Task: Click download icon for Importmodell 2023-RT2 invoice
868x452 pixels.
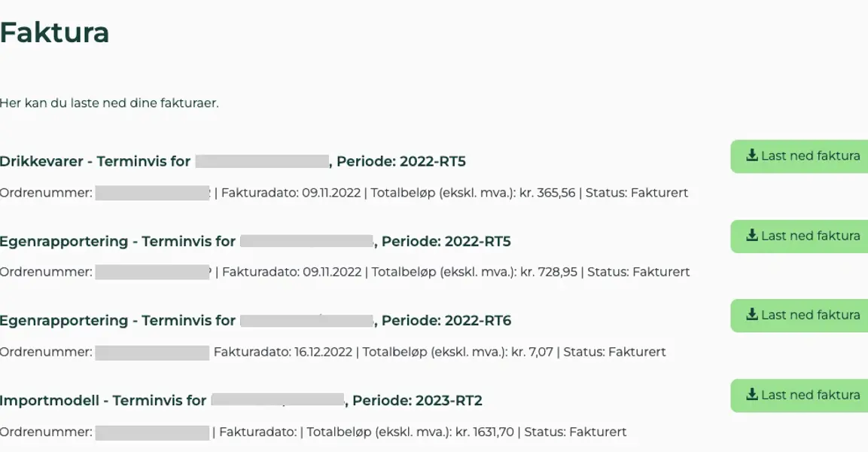Action: point(751,395)
